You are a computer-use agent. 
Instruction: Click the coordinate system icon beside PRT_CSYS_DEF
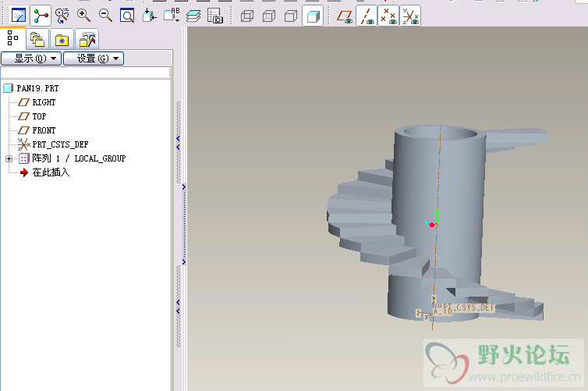[x=23, y=144]
